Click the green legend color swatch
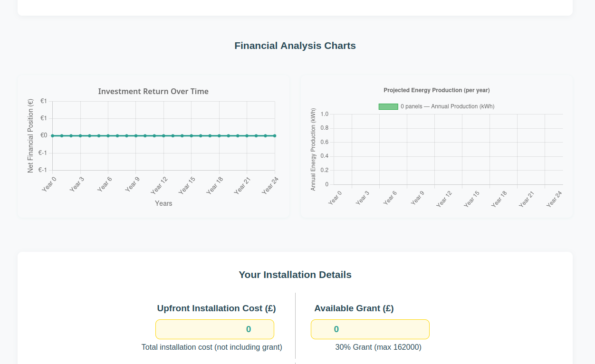 click(388, 106)
